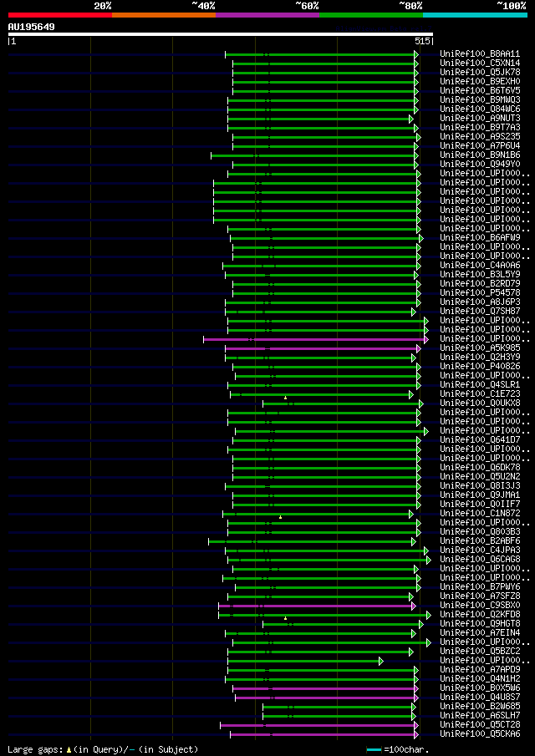Click the AU195649 query name label
The height and width of the screenshot is (756, 535).
click(x=32, y=27)
